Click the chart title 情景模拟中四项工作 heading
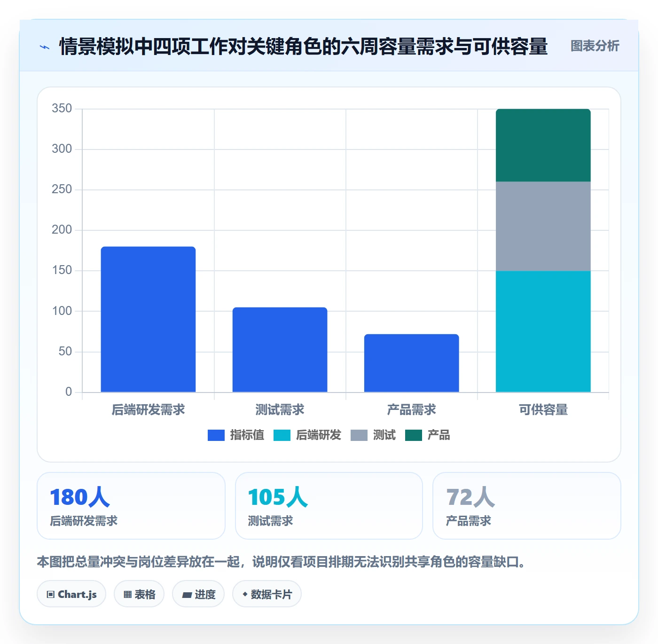 (x=303, y=46)
